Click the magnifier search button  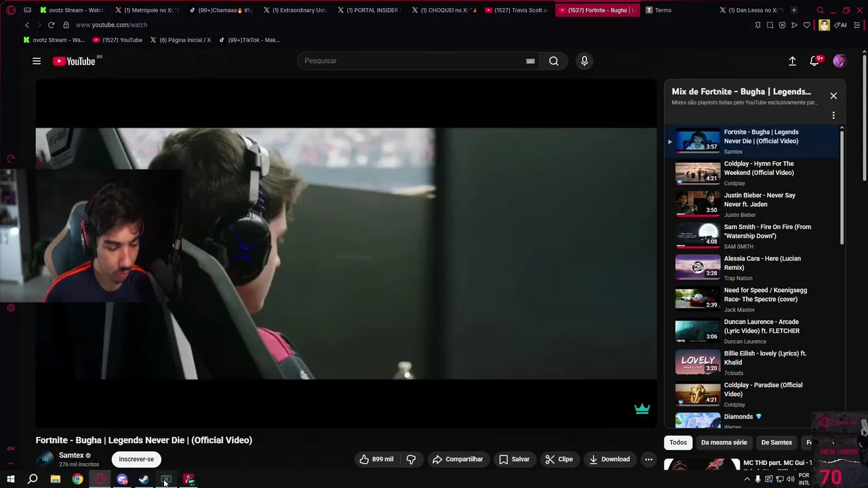(554, 61)
